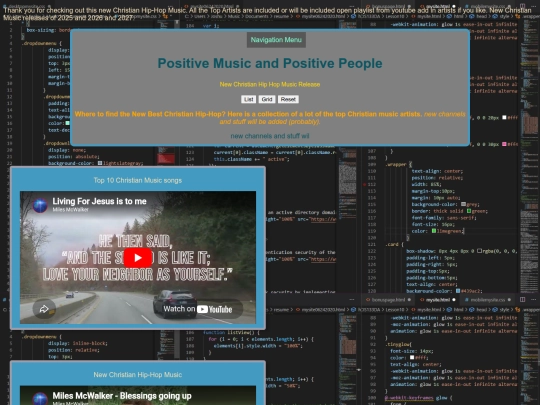Play the Living For Jesus video
This screenshot has width=540, height=405.
coord(138,258)
